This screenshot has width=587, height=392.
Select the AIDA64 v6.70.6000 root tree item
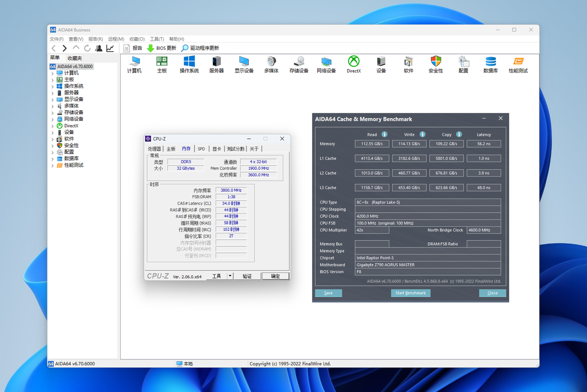pos(72,67)
